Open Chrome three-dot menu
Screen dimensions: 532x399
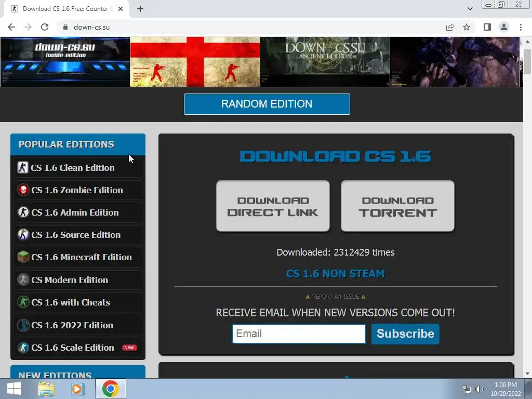(x=521, y=27)
